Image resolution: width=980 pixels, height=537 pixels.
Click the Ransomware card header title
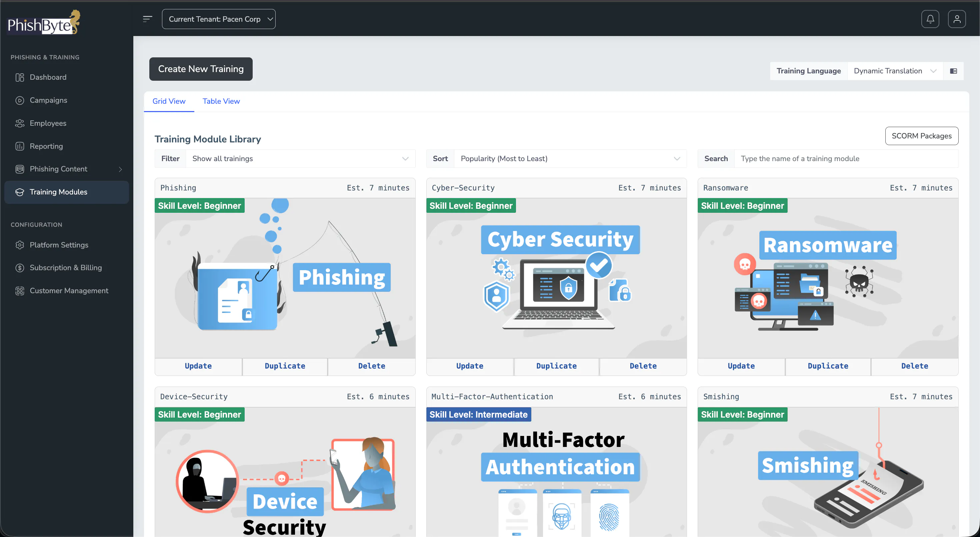[x=725, y=188]
